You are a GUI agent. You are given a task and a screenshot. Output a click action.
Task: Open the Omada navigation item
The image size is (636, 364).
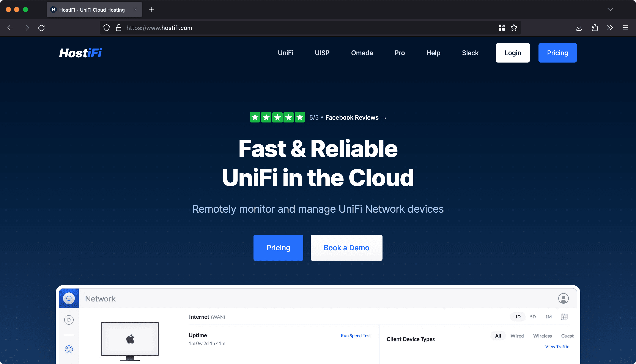362,53
